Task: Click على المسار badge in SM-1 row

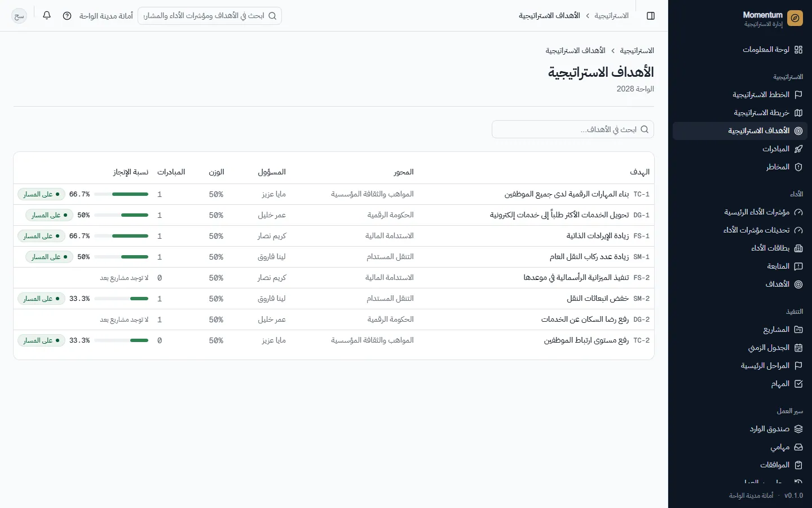Action: tap(49, 257)
